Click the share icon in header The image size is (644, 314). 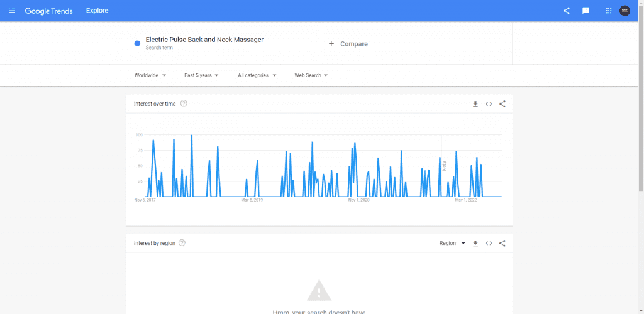click(x=567, y=11)
